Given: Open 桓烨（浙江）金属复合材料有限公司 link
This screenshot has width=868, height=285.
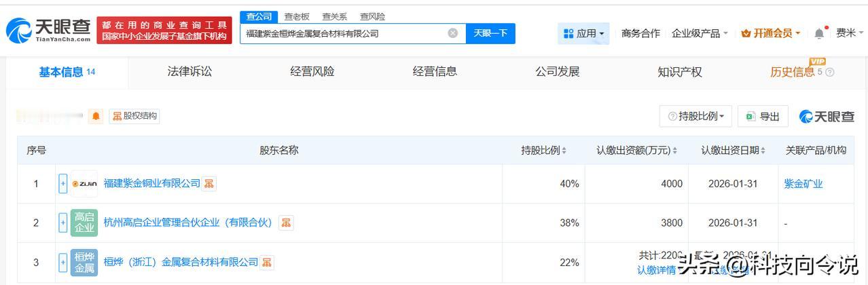Looking at the screenshot, I should 181,262.
